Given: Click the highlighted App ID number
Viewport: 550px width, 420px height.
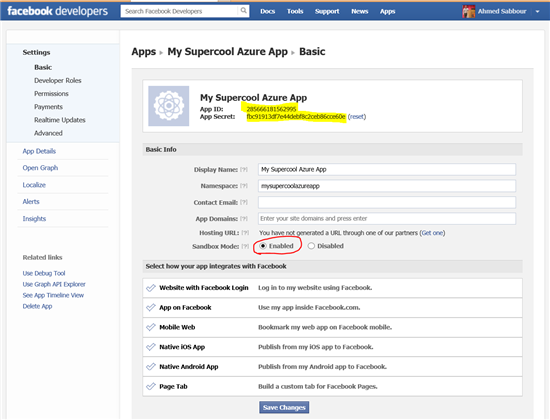Looking at the screenshot, I should click(x=271, y=109).
